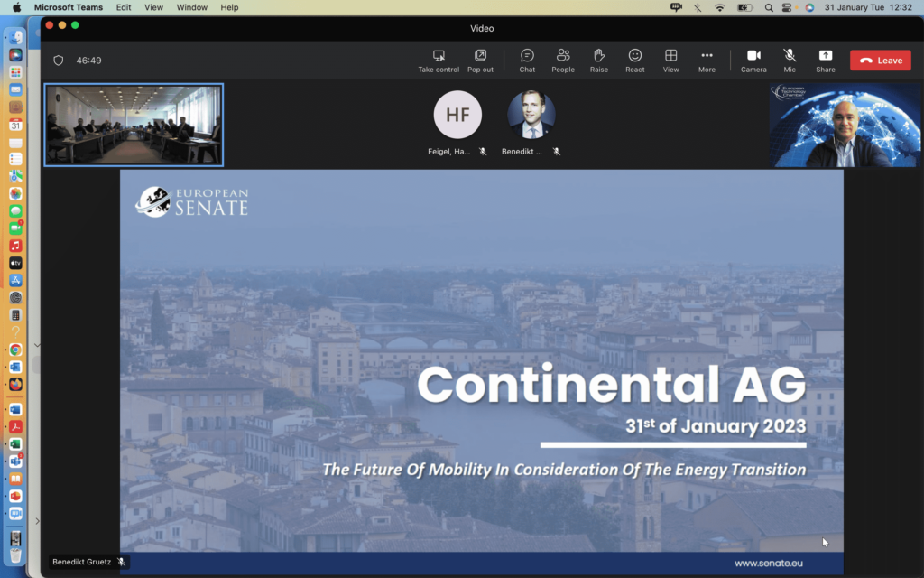
Task: Open the Help menu
Action: (x=229, y=7)
